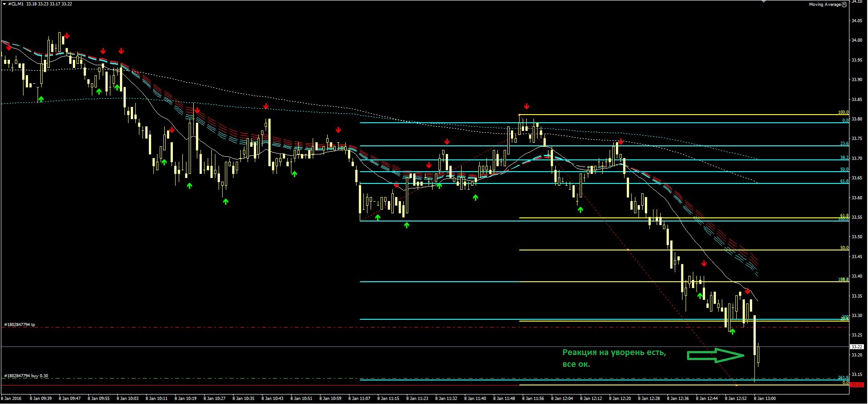This screenshot has width=868, height=404.
Task: Click the 8 Jan 09:47 time label
Action: pos(70,399)
